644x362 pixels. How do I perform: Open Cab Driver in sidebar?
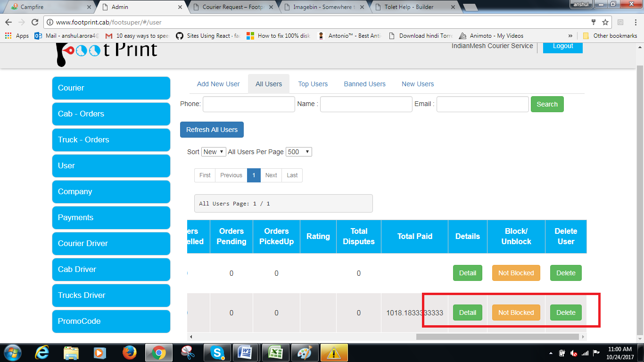(x=111, y=269)
